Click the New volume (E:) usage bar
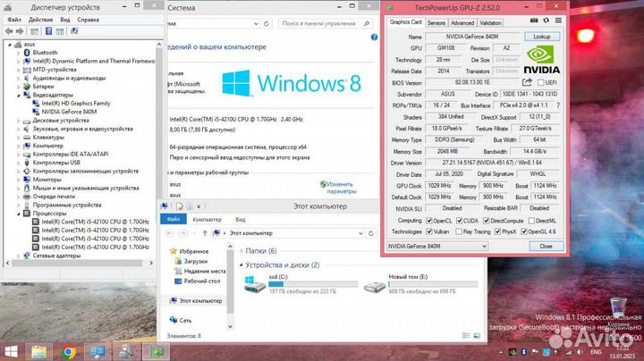 (x=433, y=284)
